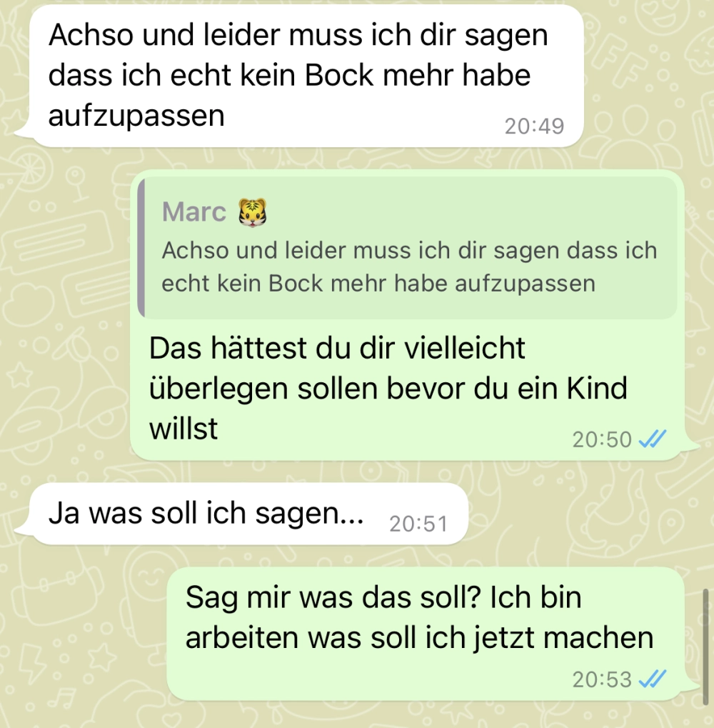Tap the 20:50 timestamp on sent message

[x=602, y=439]
